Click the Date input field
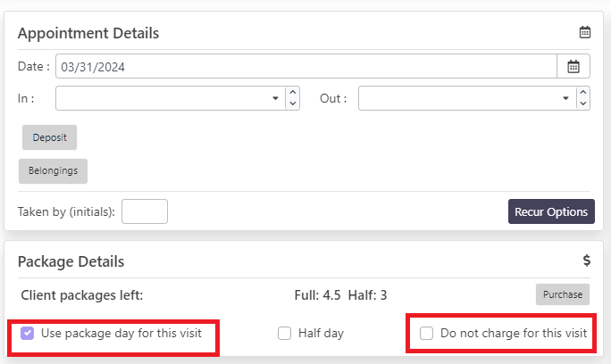 pos(305,67)
